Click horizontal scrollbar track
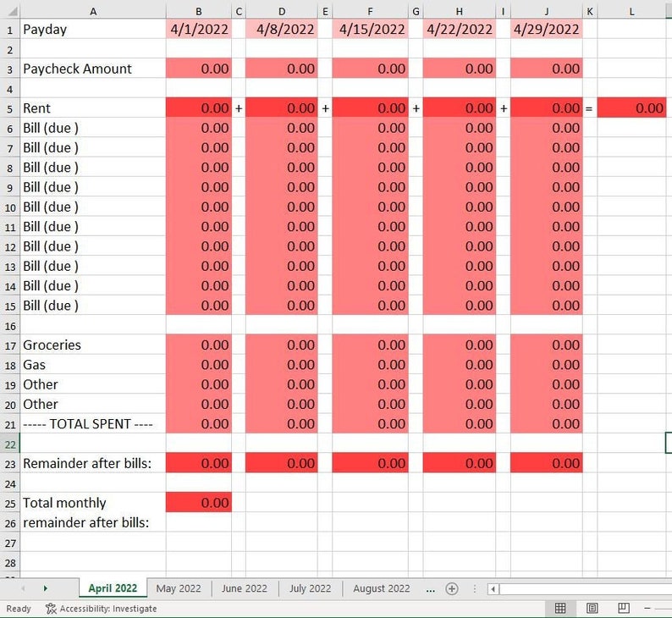The height and width of the screenshot is (618, 672). [586, 589]
